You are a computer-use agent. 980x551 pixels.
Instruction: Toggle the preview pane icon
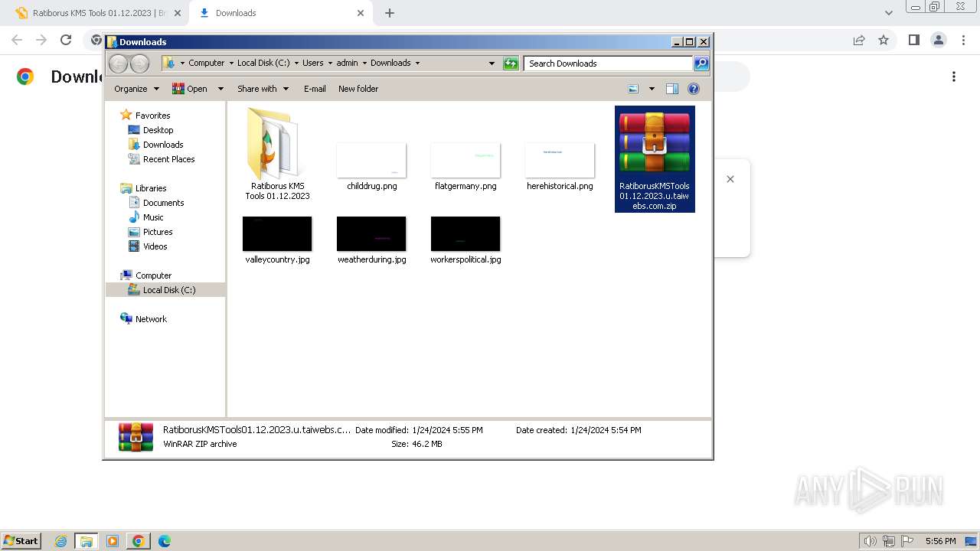672,89
